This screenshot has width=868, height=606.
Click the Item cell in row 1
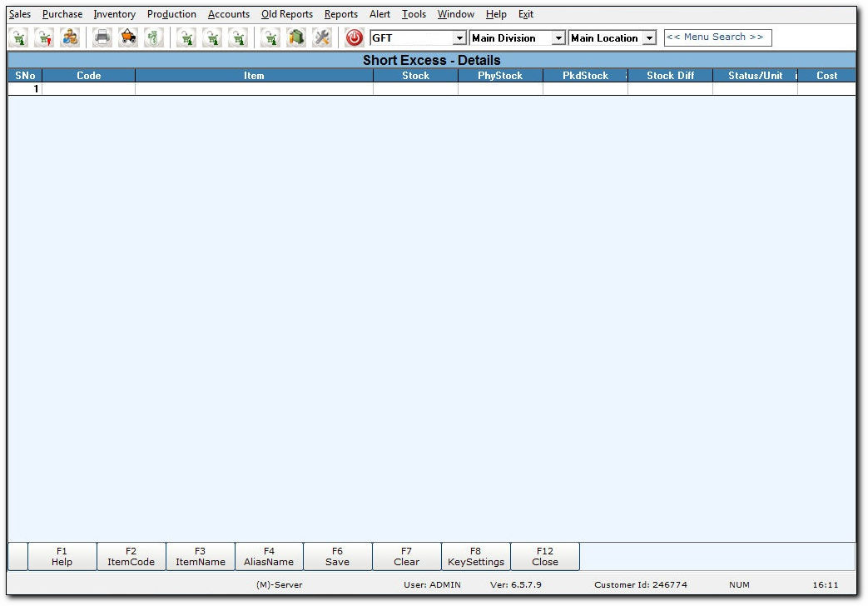[254, 88]
